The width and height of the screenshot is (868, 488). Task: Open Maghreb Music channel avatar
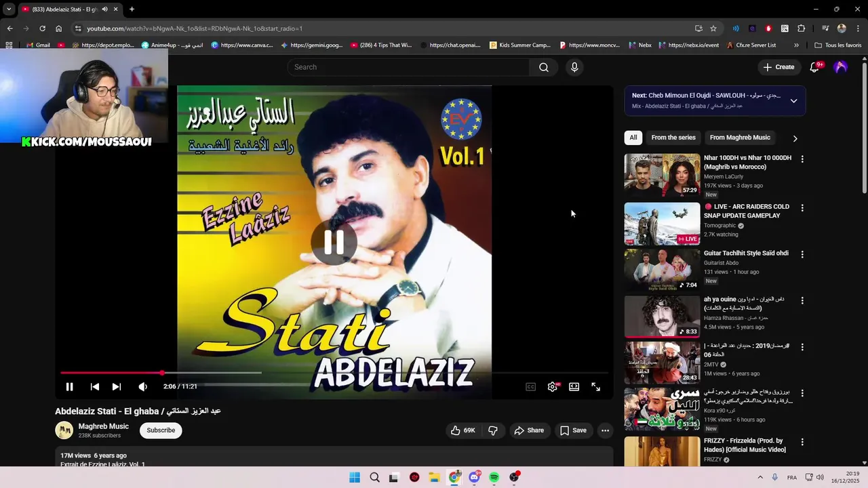64,430
